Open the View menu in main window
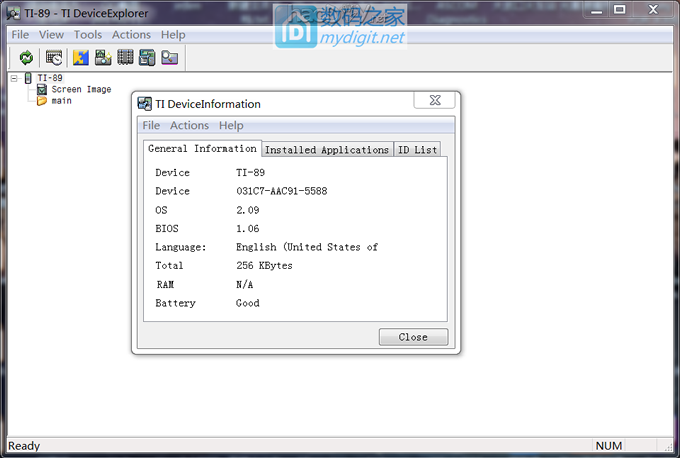Image resolution: width=680 pixels, height=458 pixels. click(51, 35)
